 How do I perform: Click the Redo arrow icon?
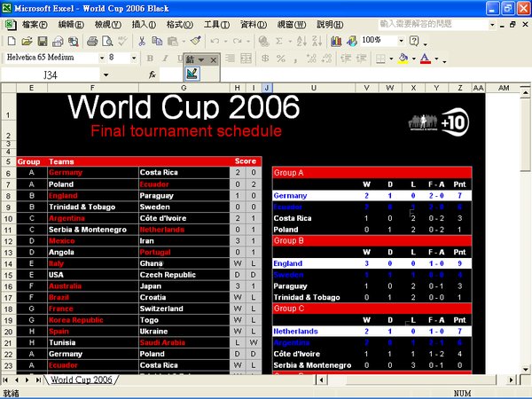click(x=237, y=41)
